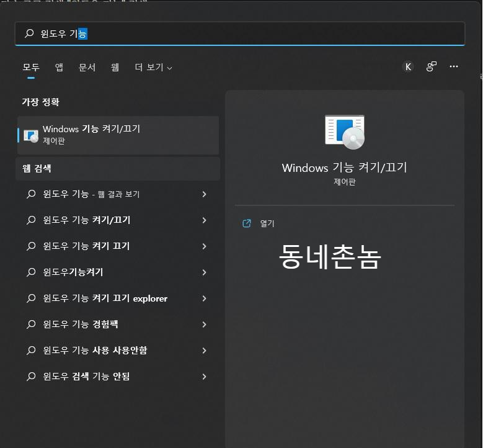Select the 윈도우 기능 켜기 끄기 explorer suggestion
Viewport: 483px width, 448px height.
click(118, 298)
